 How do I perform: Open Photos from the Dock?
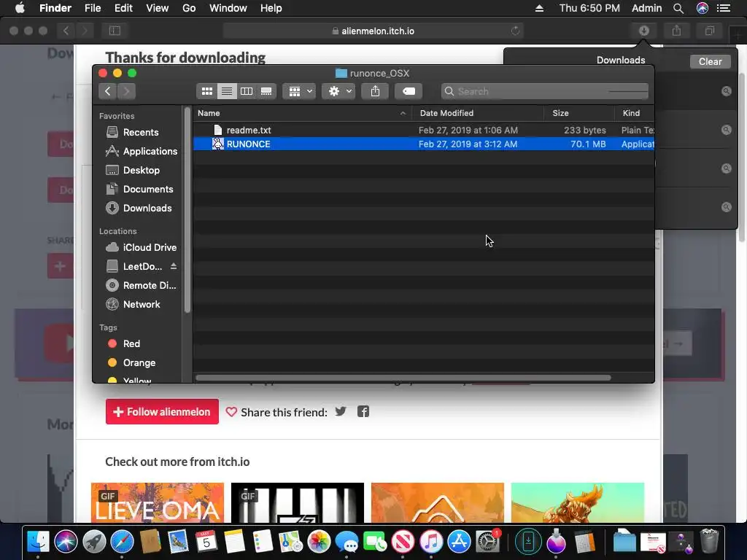coord(319,542)
